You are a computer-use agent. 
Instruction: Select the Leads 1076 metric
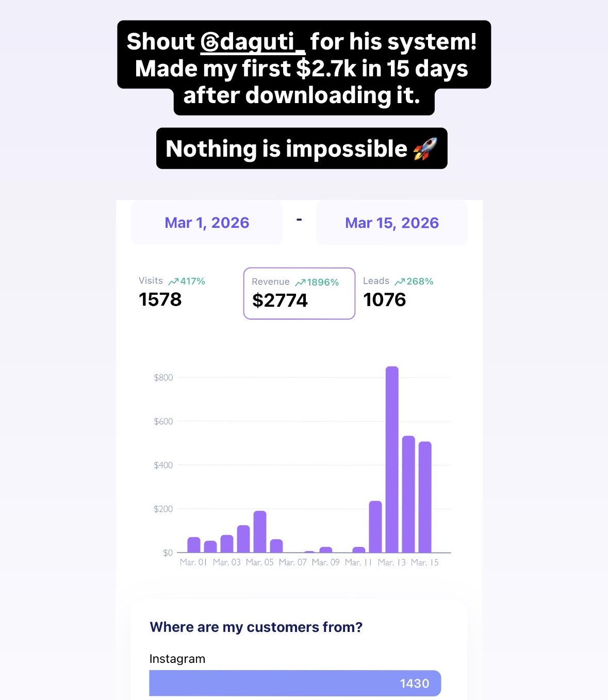tap(398, 292)
